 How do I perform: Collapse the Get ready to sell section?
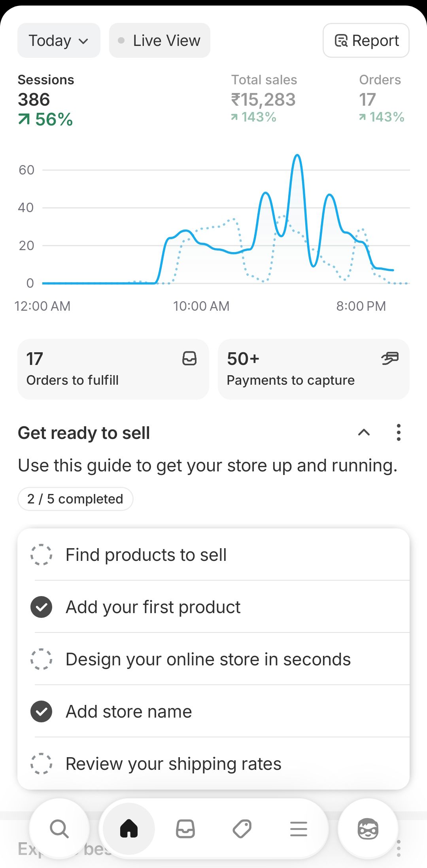click(x=364, y=433)
